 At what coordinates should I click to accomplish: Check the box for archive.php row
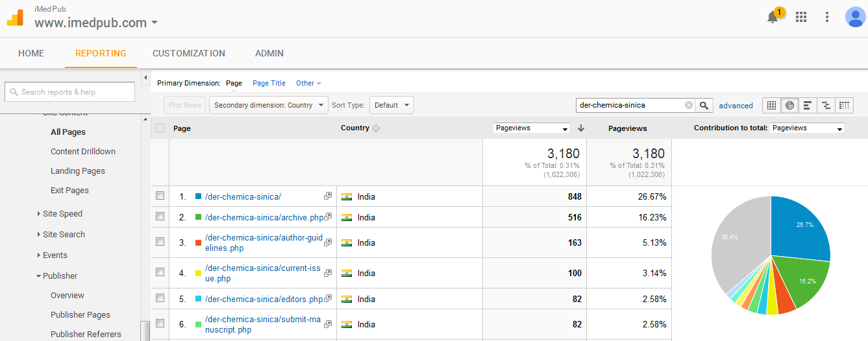pyautogui.click(x=160, y=216)
